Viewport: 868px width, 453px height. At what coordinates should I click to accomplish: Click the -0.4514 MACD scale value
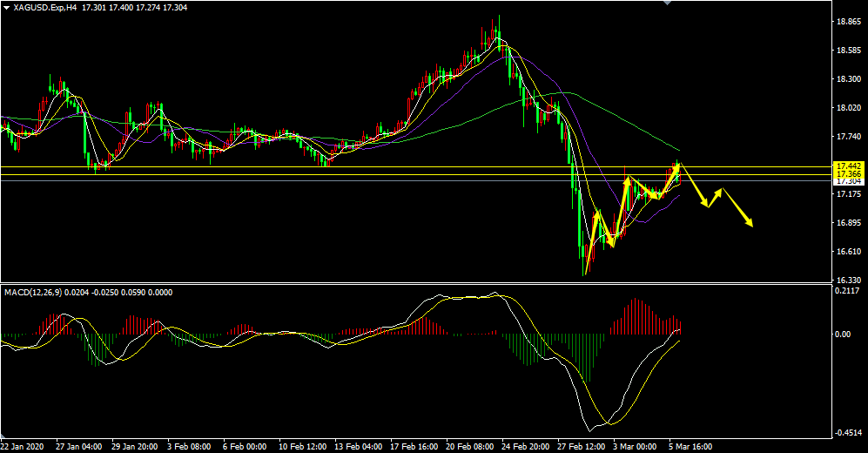click(x=848, y=433)
